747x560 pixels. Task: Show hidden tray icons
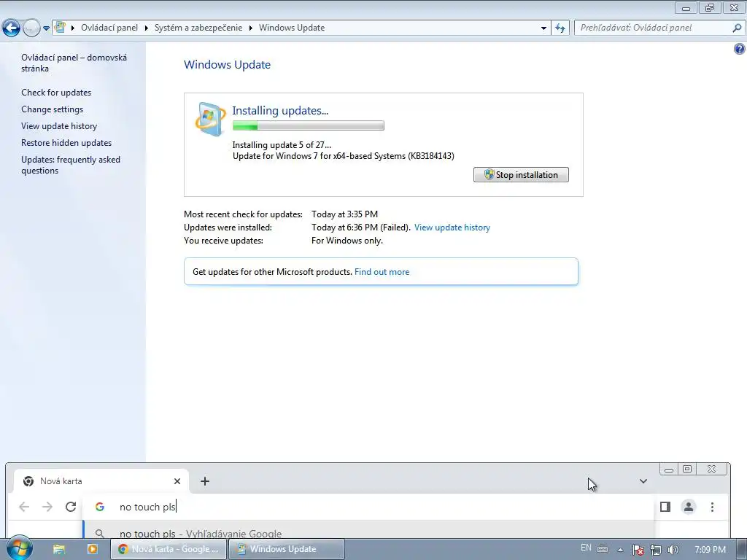(620, 550)
